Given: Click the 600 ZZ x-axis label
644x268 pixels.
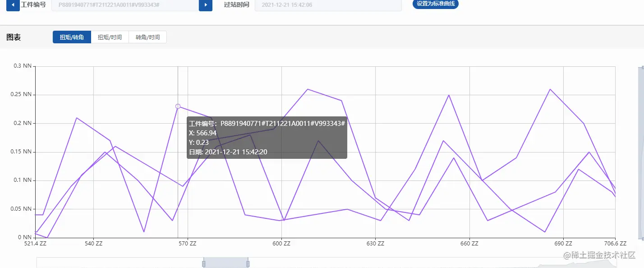Looking at the screenshot, I should [x=281, y=244].
